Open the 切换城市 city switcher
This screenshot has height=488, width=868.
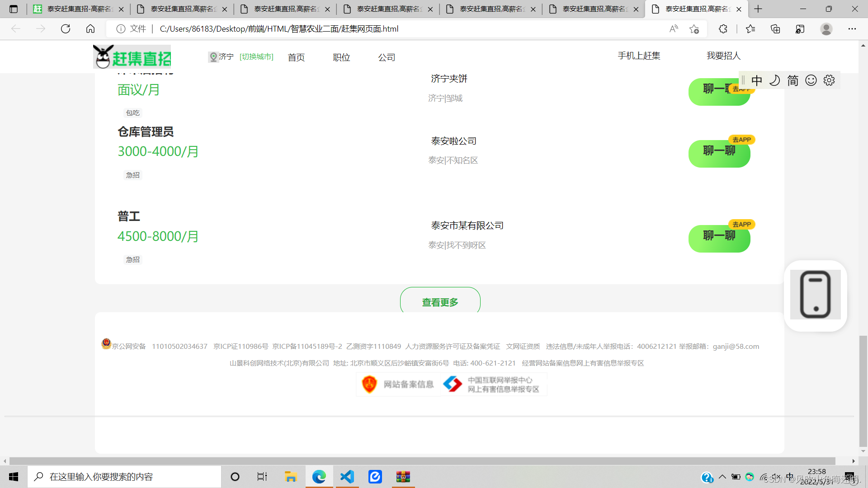pyautogui.click(x=256, y=56)
